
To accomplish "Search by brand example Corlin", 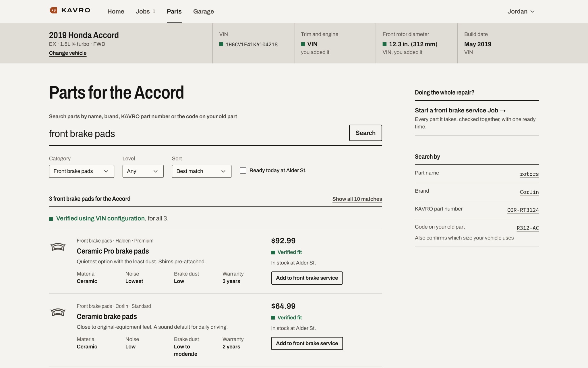I will click(529, 192).
